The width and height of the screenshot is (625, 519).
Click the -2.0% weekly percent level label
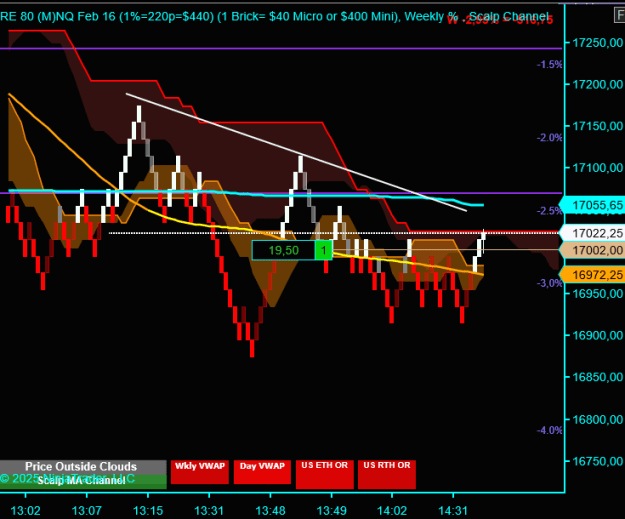tap(550, 138)
